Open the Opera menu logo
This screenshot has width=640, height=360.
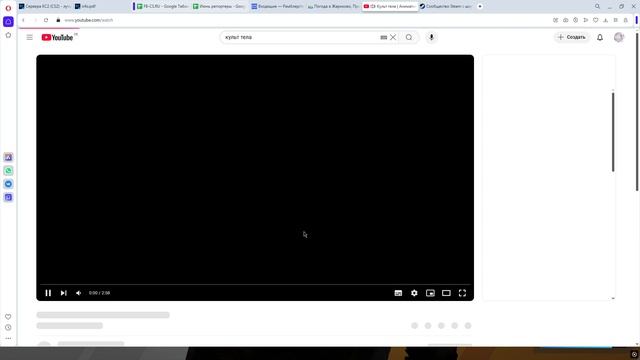tap(8, 8)
